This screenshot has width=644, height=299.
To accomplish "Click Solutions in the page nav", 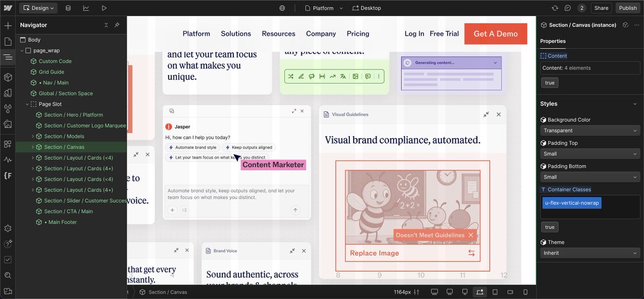I will (x=236, y=34).
